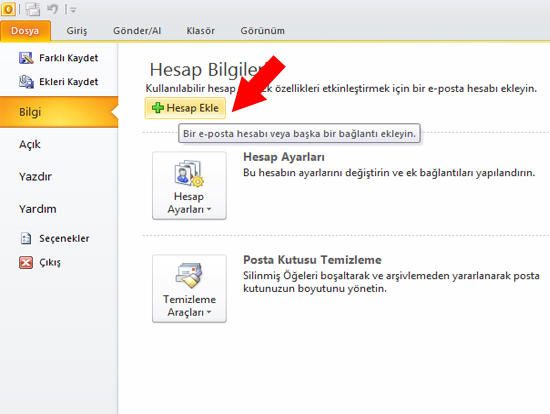Open the Dosya tab
Image resolution: width=550 pixels, height=414 pixels.
point(25,31)
